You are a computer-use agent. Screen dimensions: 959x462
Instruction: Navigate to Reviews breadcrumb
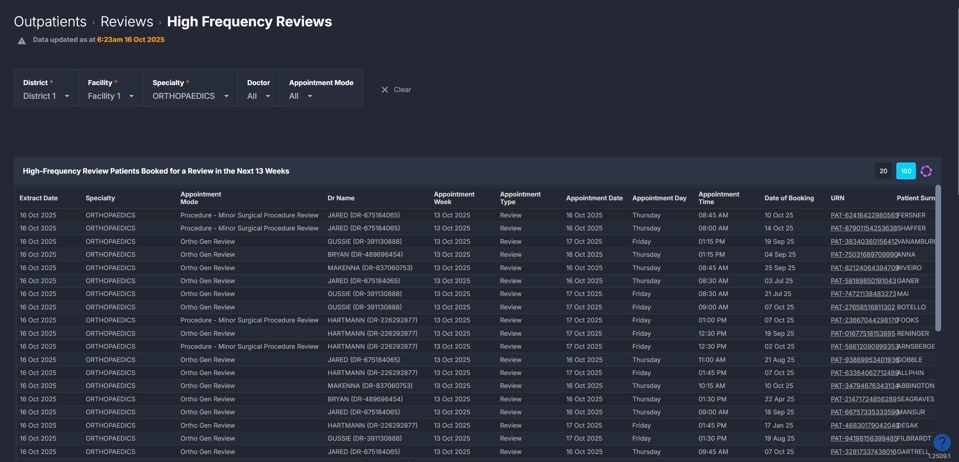pos(126,21)
